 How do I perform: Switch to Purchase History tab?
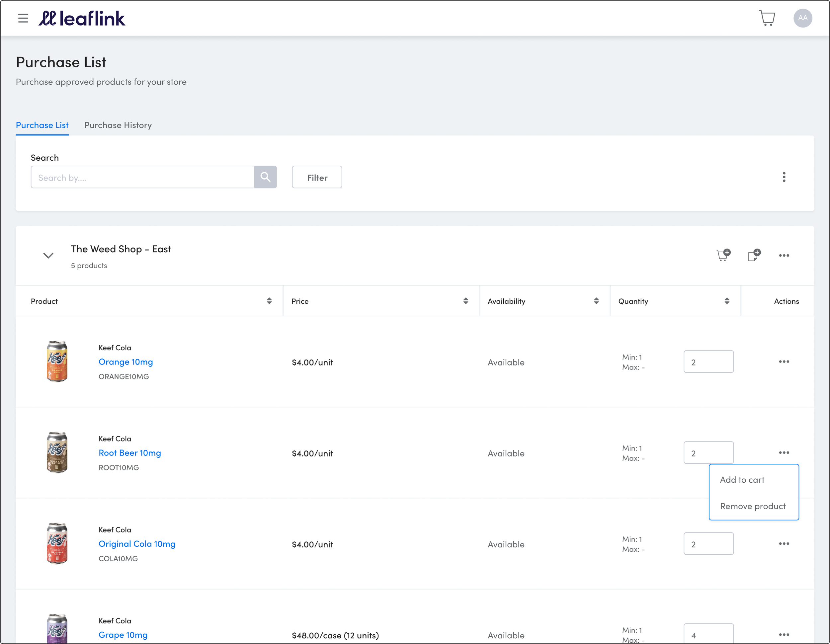click(x=118, y=125)
